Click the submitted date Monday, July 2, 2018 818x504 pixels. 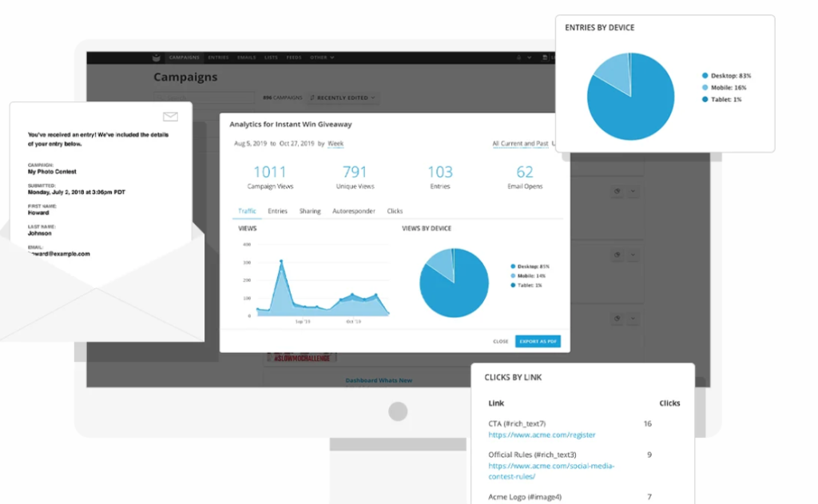(x=76, y=192)
